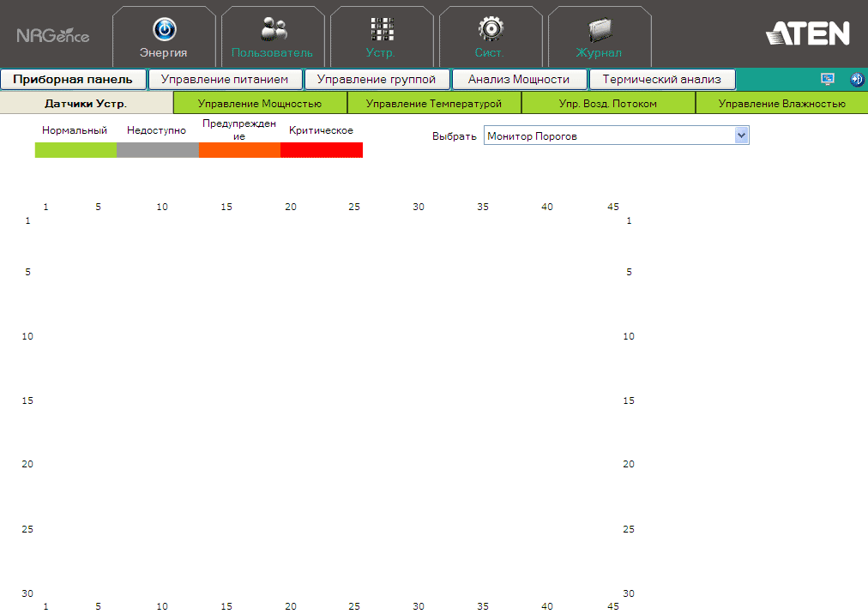Select the Управление Влажностью sub-tab
Viewport: 868px width, 614px height.
click(x=781, y=103)
